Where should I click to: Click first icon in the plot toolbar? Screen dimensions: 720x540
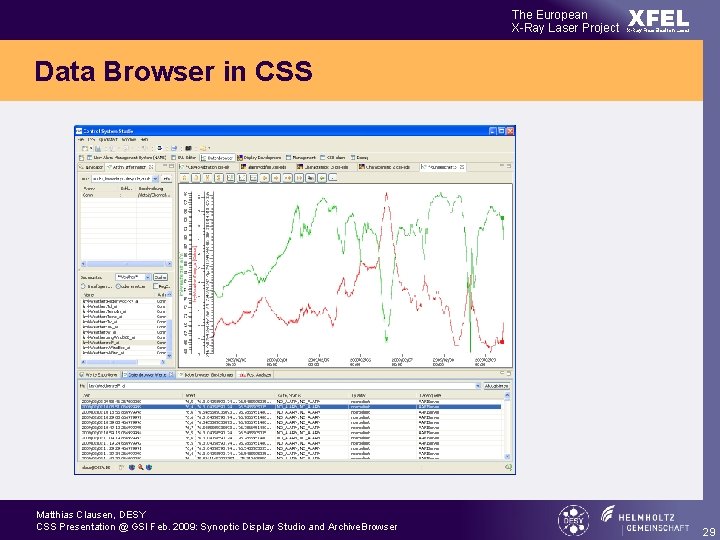[184, 178]
